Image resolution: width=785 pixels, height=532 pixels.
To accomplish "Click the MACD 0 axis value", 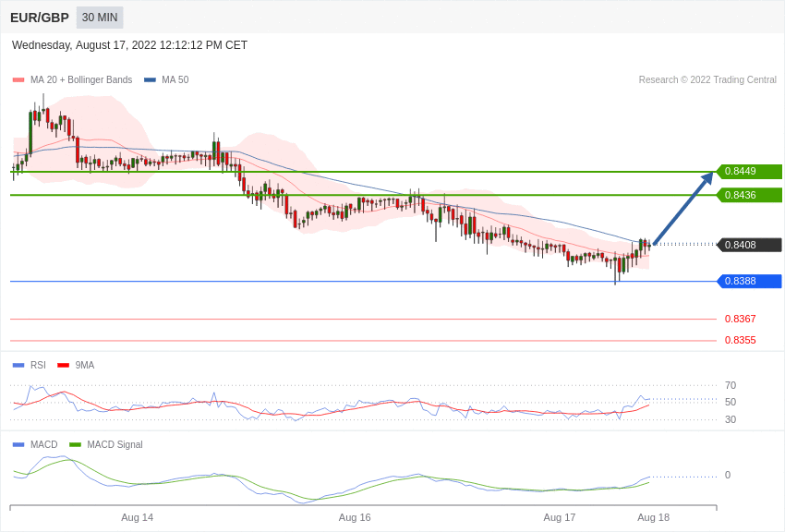I will pos(728,475).
